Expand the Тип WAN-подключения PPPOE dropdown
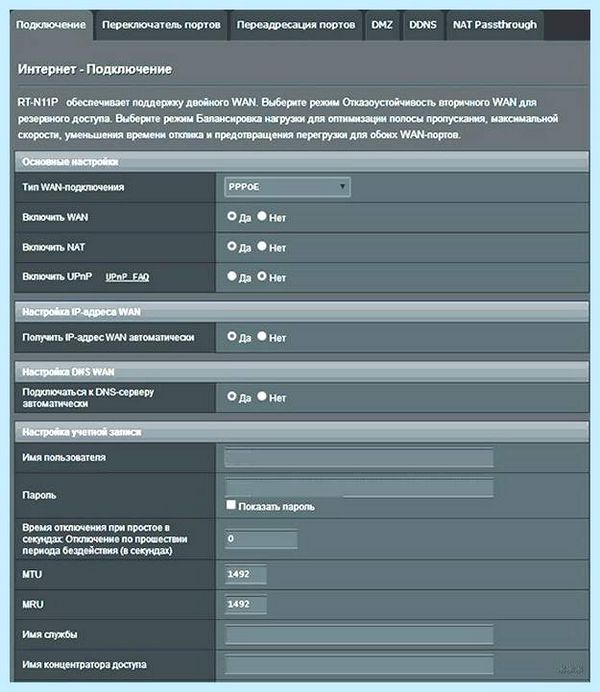Viewport: 600px width, 692px height. click(288, 187)
